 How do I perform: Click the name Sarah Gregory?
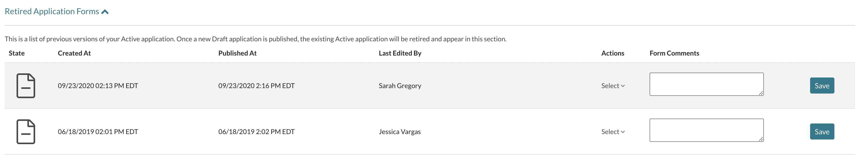(x=400, y=86)
